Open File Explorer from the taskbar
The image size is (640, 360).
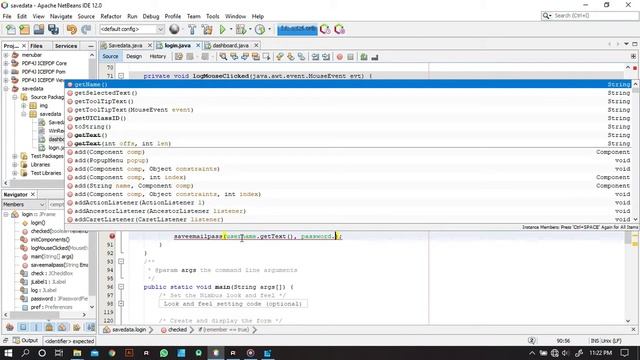(77, 353)
